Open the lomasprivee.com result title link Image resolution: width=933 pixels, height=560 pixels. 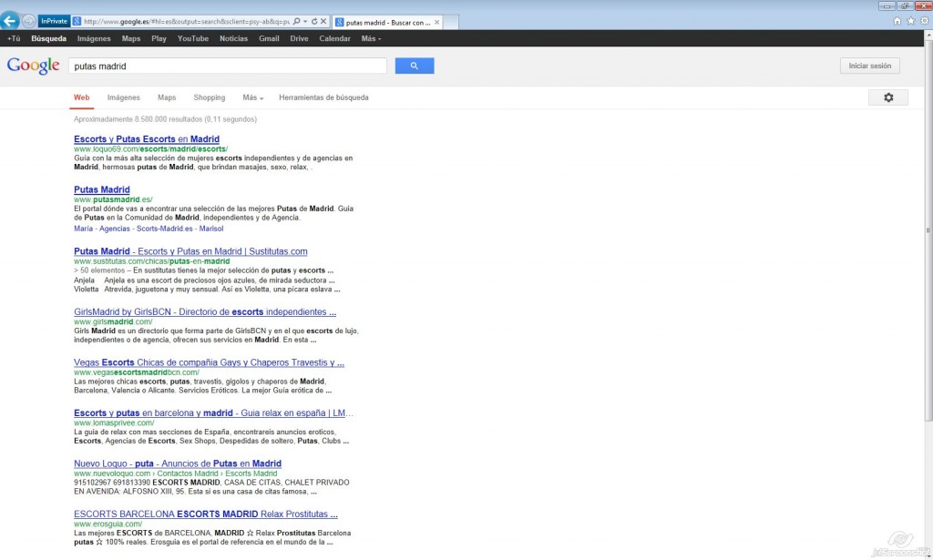[213, 412]
